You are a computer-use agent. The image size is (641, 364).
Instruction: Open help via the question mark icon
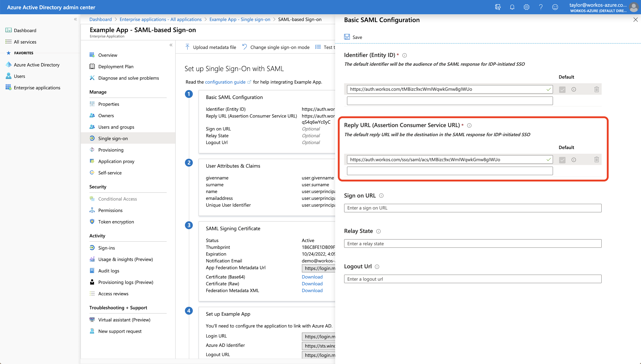(x=541, y=7)
